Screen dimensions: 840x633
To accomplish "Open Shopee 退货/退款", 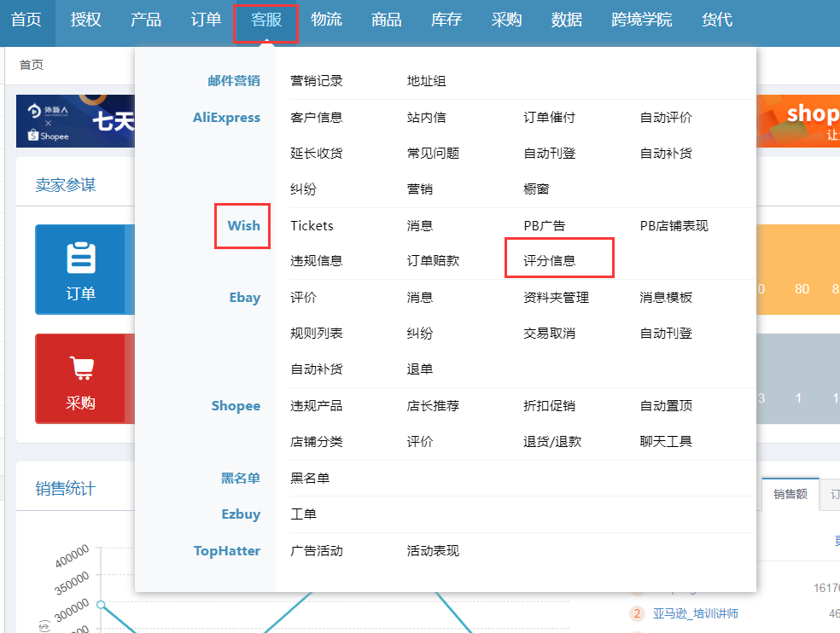I will click(x=552, y=441).
